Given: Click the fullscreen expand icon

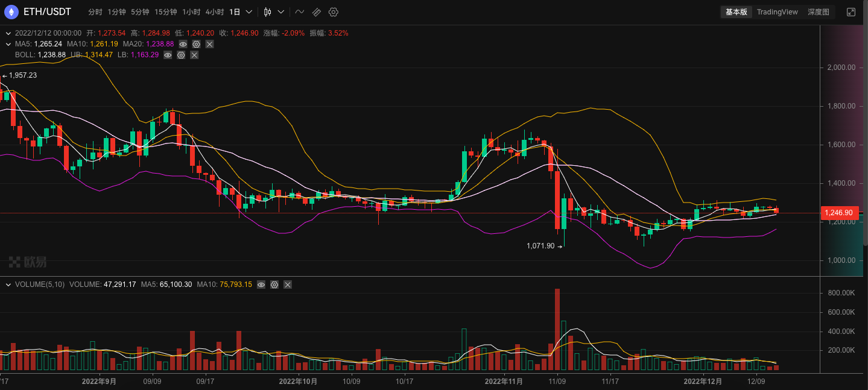Looking at the screenshot, I should 853,11.
